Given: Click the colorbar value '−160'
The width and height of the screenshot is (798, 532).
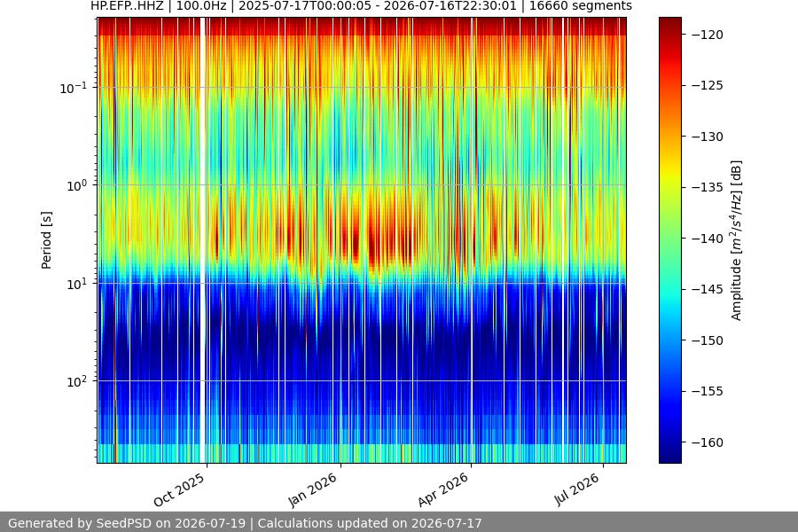Looking at the screenshot, I should coord(708,442).
